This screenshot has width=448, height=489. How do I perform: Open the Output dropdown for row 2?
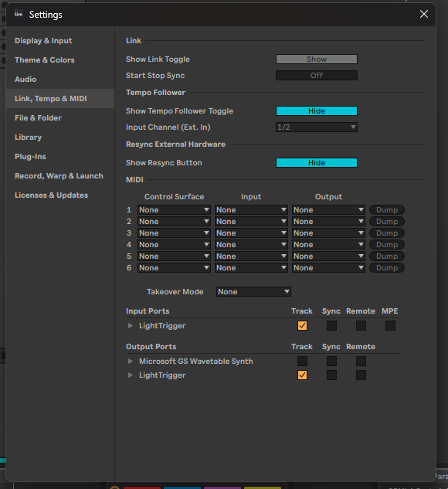coord(328,222)
